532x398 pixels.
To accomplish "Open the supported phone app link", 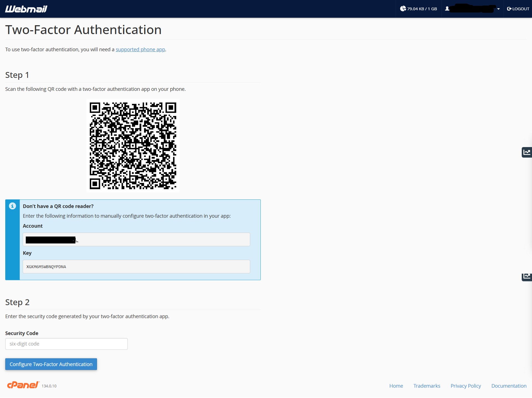I will (140, 49).
